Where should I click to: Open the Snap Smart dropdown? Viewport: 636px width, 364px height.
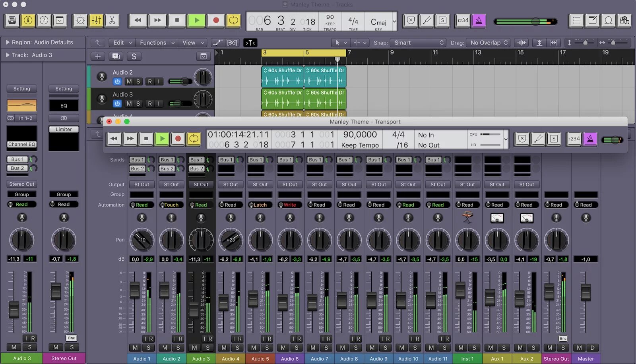tap(418, 43)
